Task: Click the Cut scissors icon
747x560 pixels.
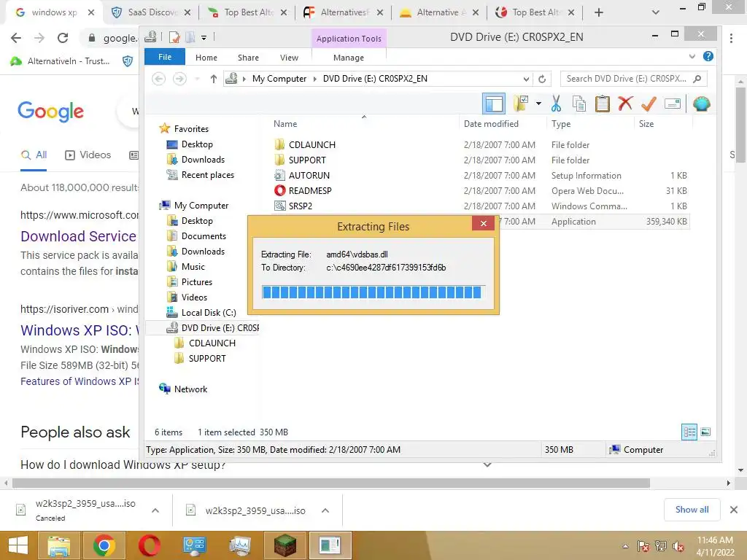Action: [x=556, y=104]
